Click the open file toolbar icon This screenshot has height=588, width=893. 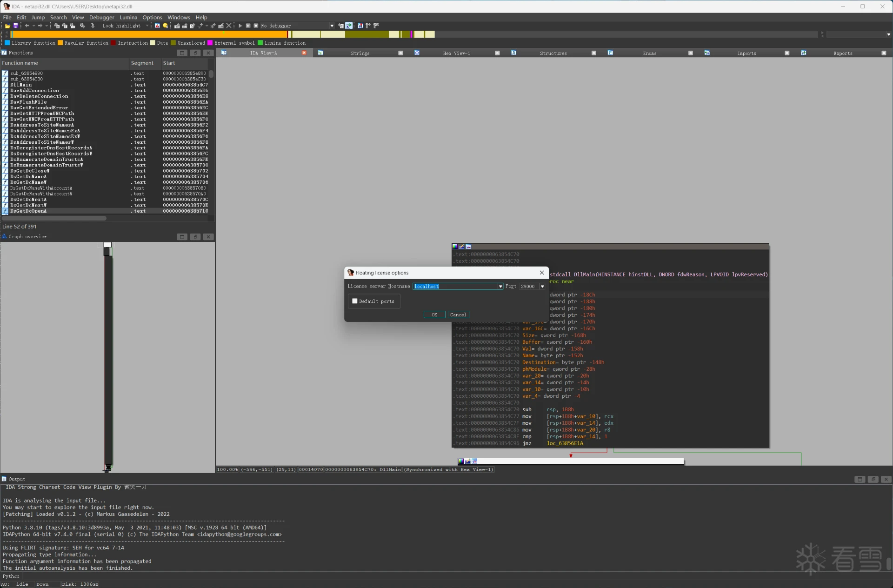tap(7, 26)
